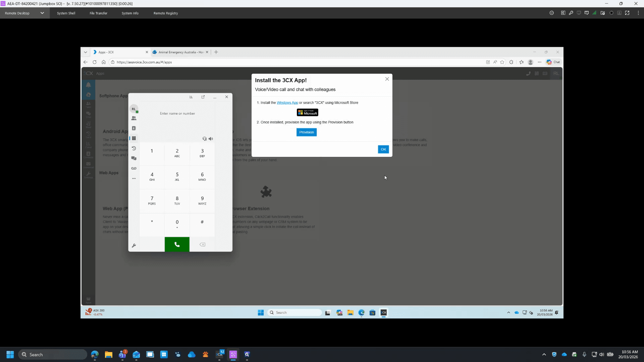Click the remote Windows Start button
This screenshot has width=644, height=362.
point(261,313)
